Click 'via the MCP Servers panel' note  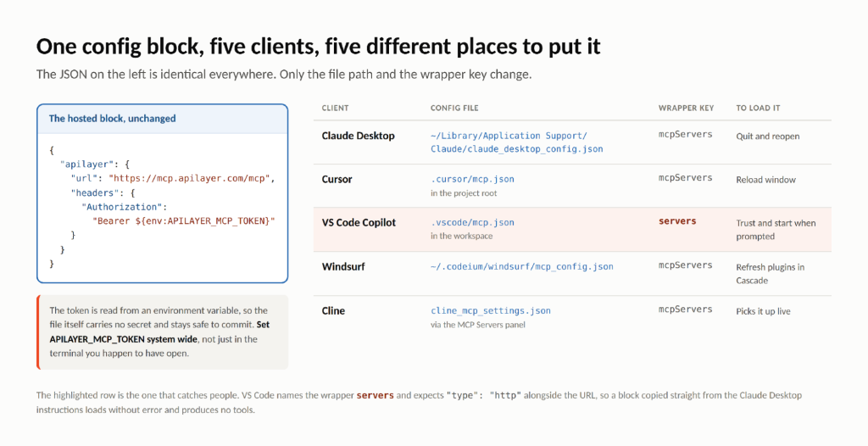(478, 325)
